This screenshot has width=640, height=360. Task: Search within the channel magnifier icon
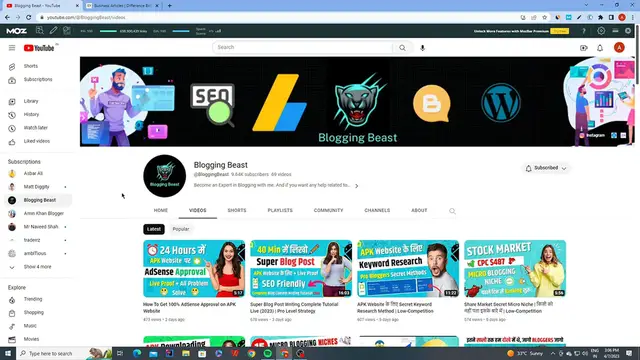(452, 211)
